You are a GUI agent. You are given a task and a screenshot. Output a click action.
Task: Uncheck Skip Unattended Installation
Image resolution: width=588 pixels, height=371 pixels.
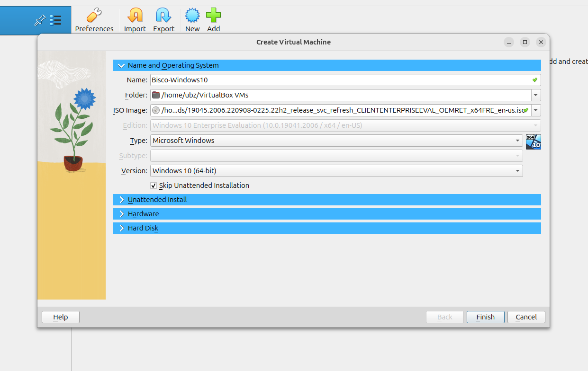coord(154,185)
